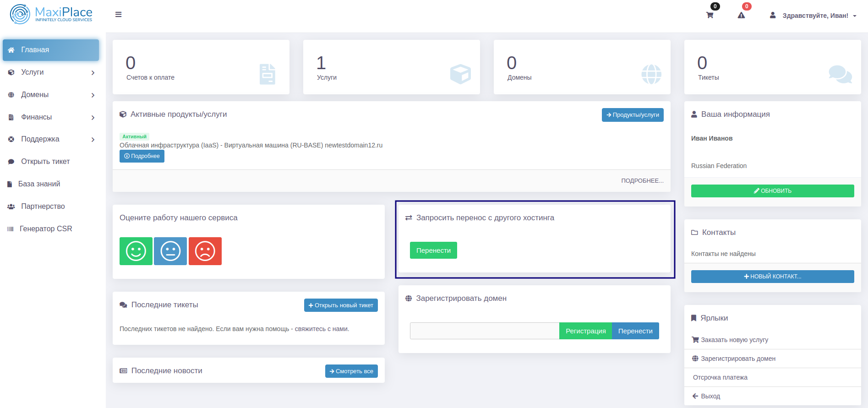The image size is (868, 408).
Task: Click the Продукты/услуги button
Action: click(x=633, y=115)
